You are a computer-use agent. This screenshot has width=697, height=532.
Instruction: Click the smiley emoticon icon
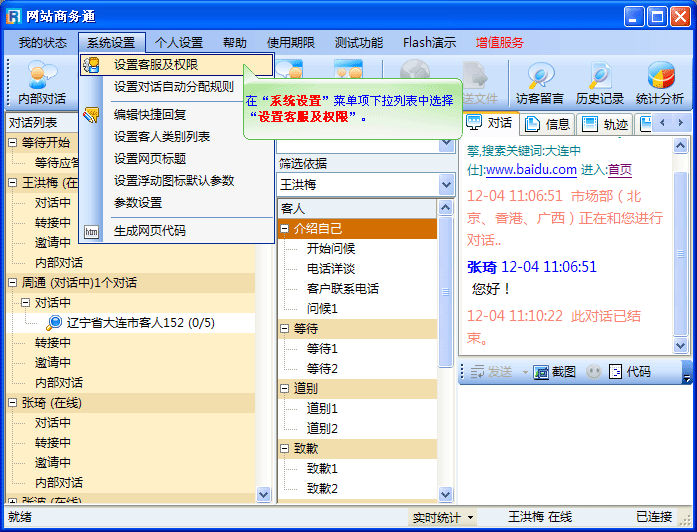(x=594, y=371)
